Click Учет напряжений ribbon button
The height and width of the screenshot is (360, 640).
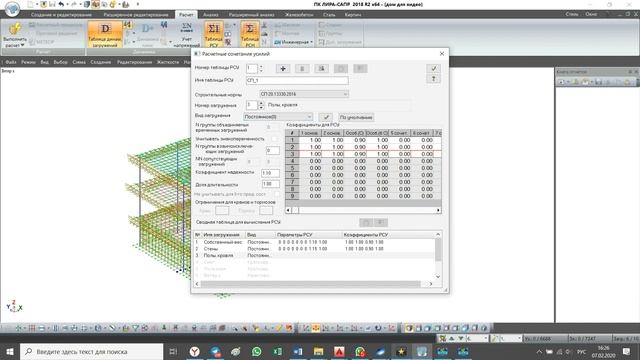(187, 35)
